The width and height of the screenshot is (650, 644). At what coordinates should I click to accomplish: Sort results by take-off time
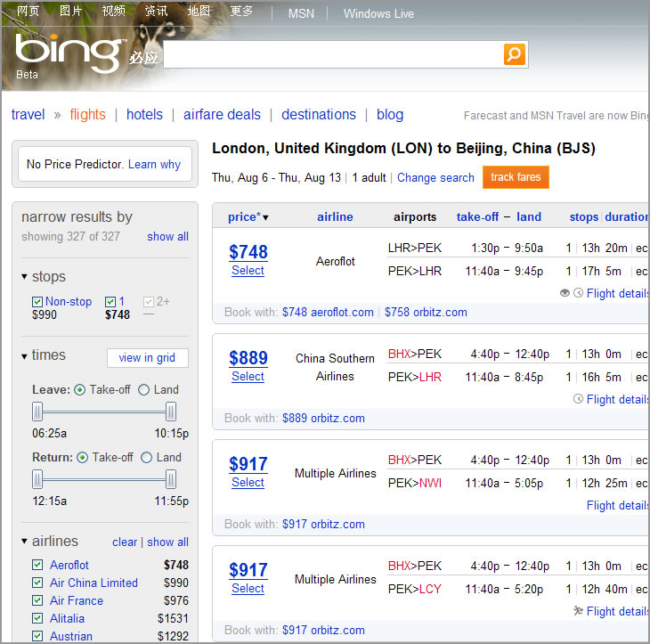477,216
